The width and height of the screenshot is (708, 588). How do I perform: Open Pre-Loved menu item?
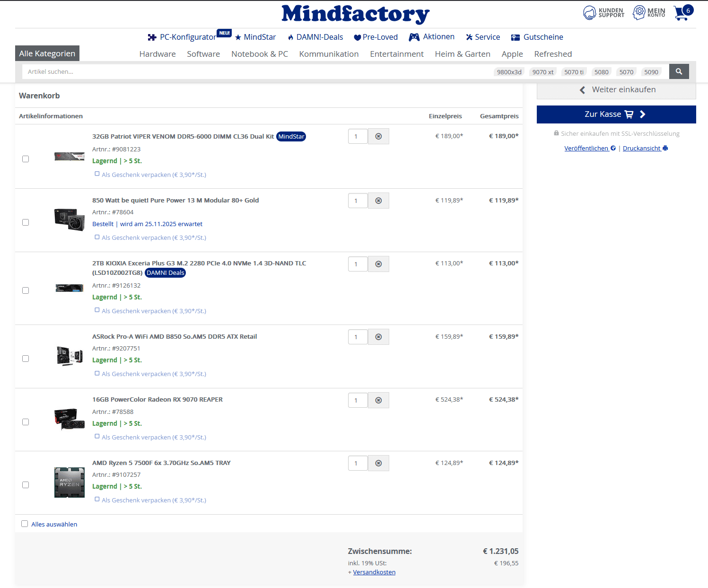point(376,37)
